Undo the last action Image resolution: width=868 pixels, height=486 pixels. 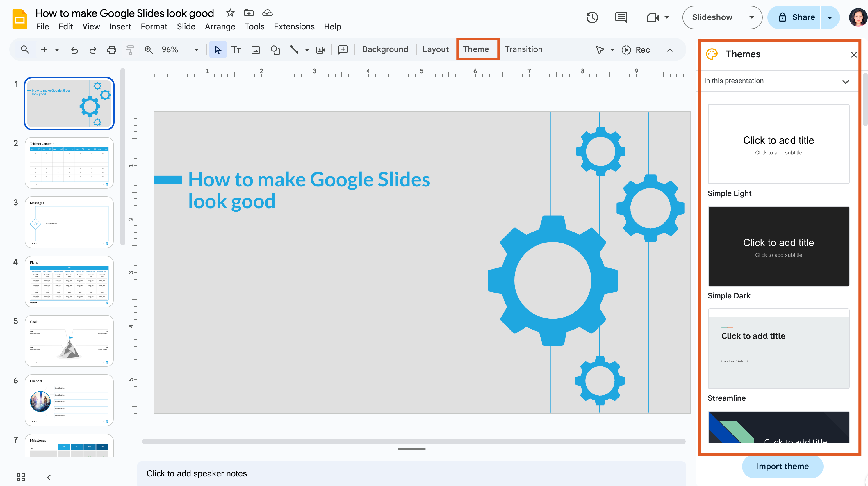coord(74,50)
